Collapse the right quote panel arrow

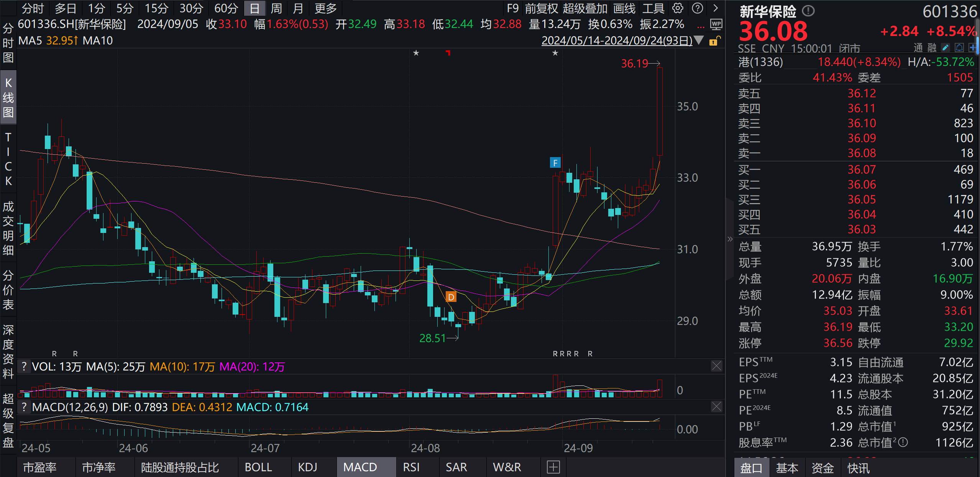pos(730,239)
